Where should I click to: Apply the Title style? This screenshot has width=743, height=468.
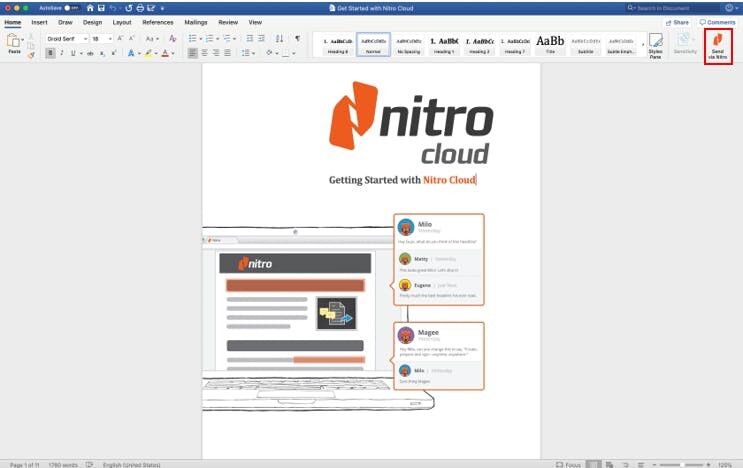(550, 45)
